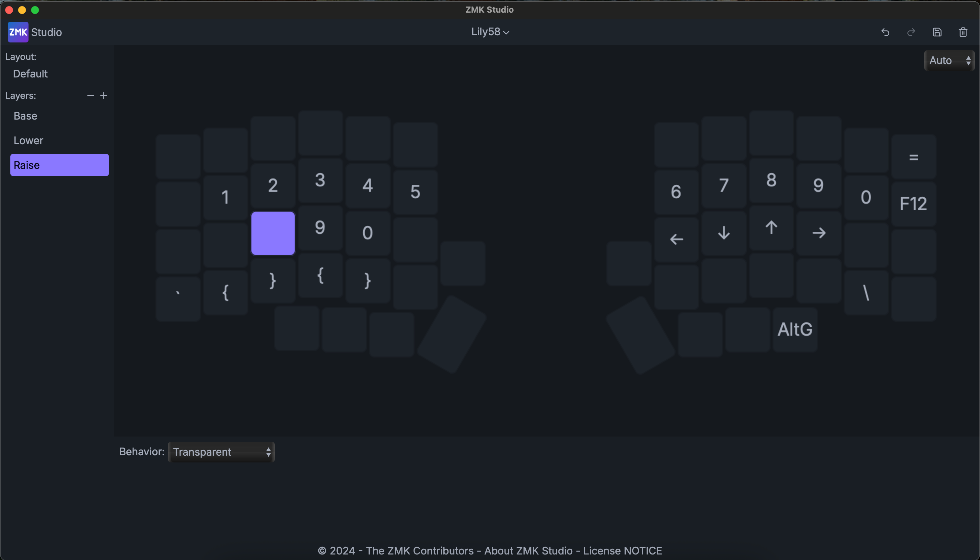Select the left arrow key
Viewport: 980px width, 560px height.
click(676, 239)
